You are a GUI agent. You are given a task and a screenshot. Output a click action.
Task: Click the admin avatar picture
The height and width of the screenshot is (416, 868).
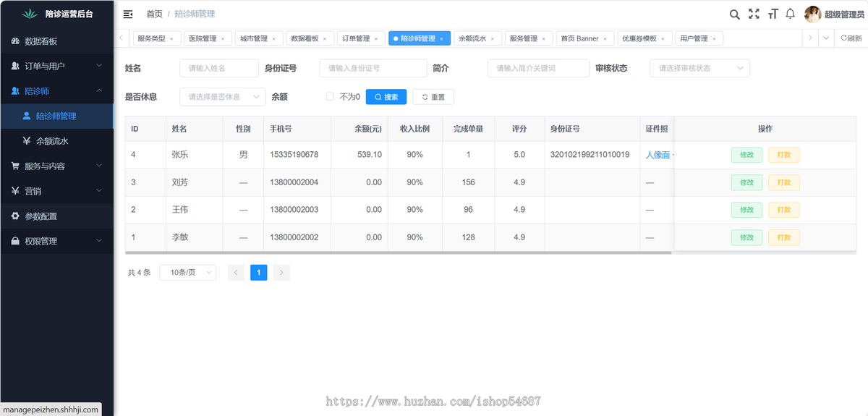click(x=812, y=14)
